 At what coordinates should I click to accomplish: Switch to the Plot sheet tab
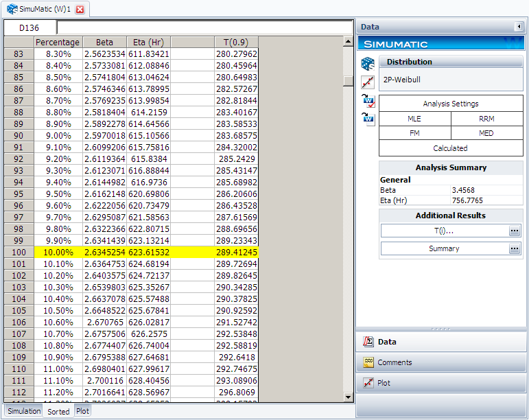[82, 411]
